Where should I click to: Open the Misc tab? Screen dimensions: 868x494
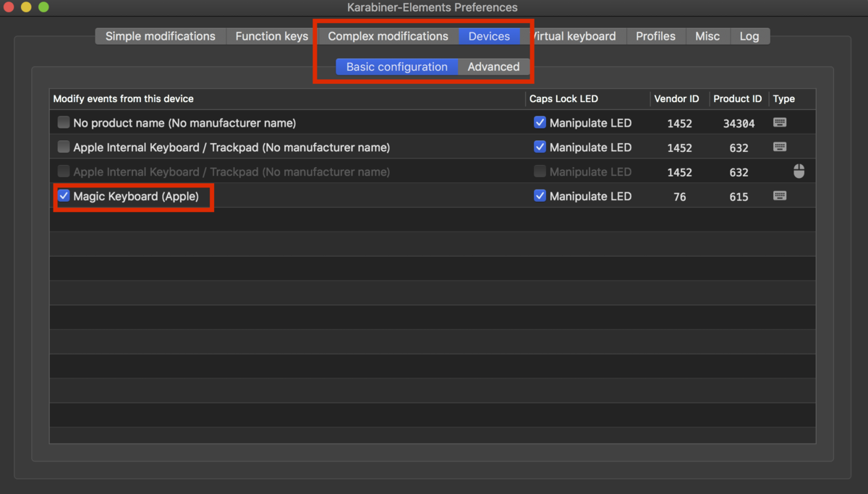point(707,36)
